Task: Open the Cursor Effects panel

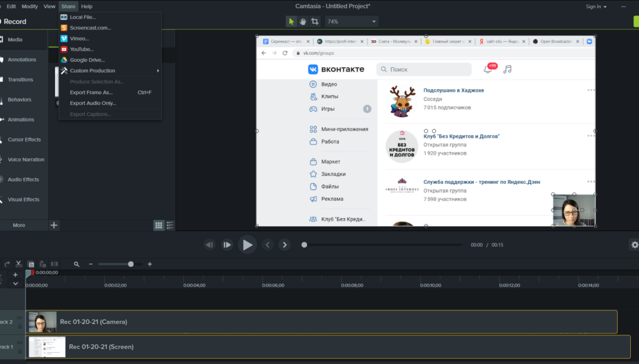Action: pyautogui.click(x=24, y=139)
